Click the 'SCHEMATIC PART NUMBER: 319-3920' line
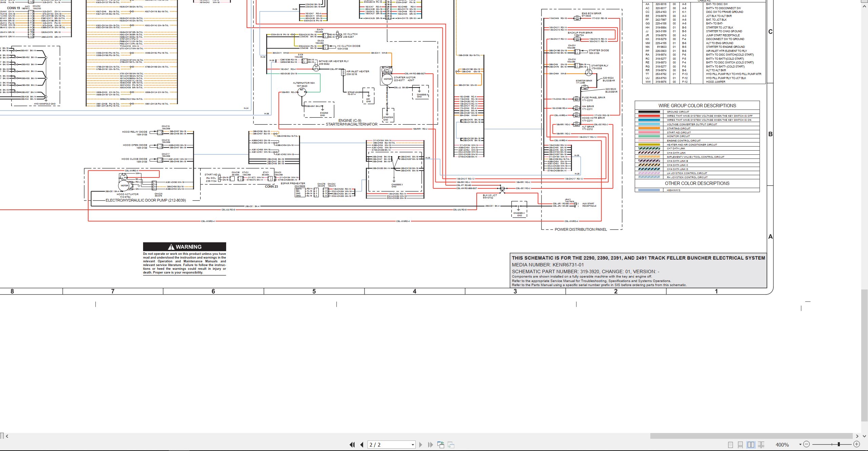This screenshot has height=451, width=868. click(586, 271)
